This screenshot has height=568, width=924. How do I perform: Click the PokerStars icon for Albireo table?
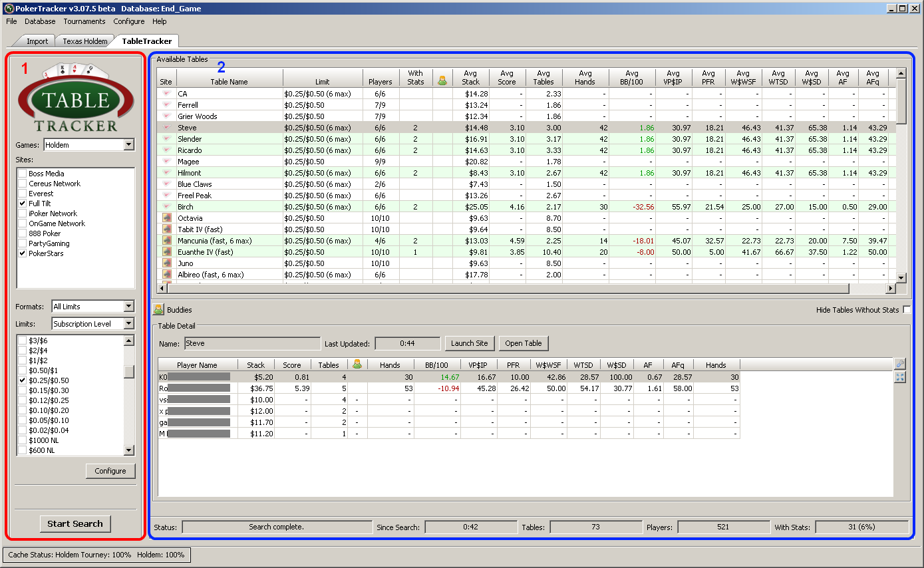[167, 275]
